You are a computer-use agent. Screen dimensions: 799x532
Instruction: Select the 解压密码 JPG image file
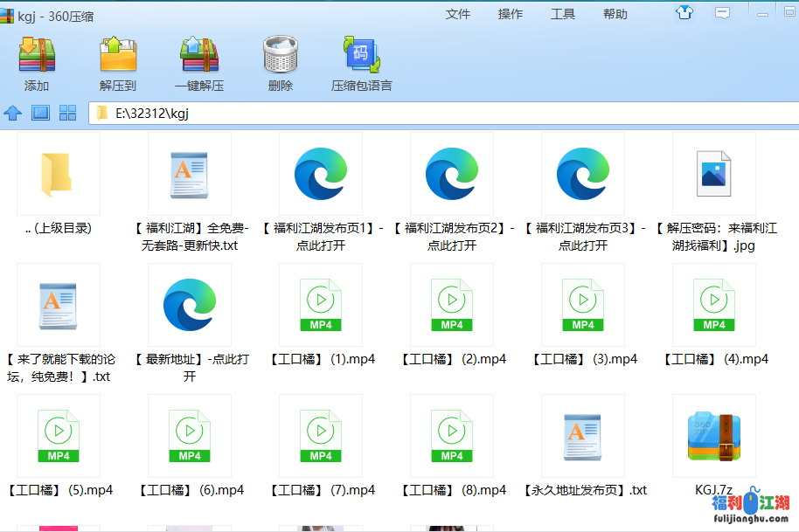point(713,173)
